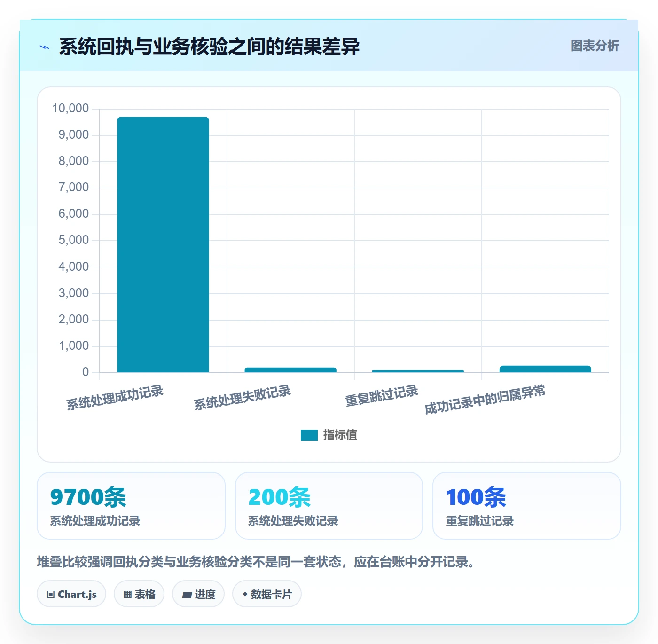Click the 指标值 legend label
This screenshot has height=644, width=658.
click(340, 435)
